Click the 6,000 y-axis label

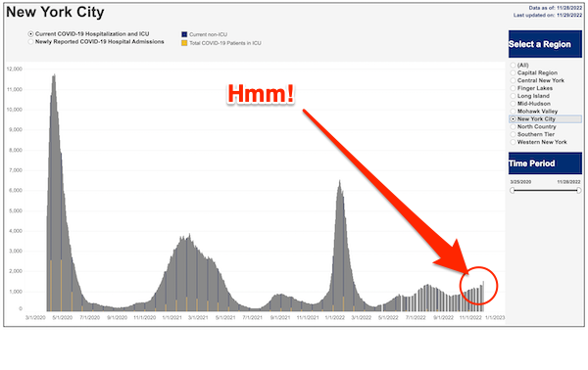point(16,191)
